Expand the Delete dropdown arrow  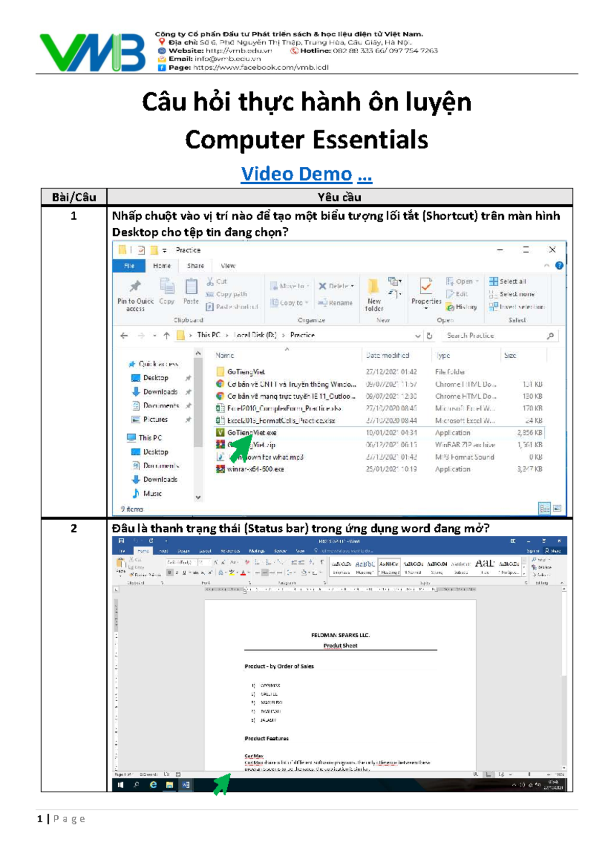click(353, 287)
